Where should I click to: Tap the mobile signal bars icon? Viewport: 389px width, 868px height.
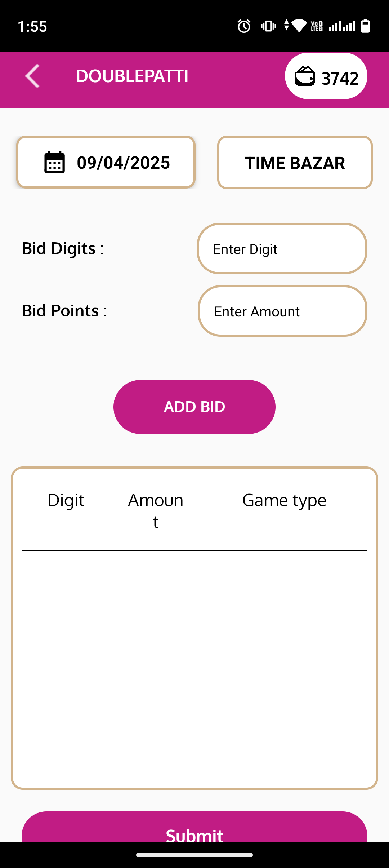[341, 26]
